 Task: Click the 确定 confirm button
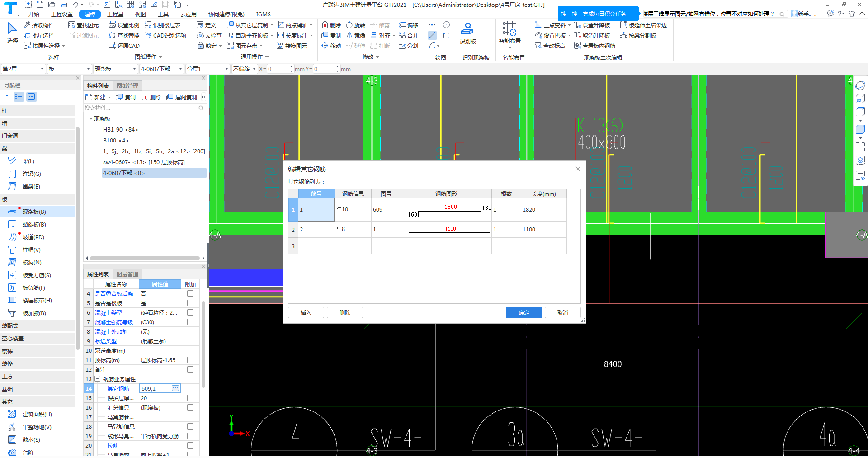coord(524,312)
